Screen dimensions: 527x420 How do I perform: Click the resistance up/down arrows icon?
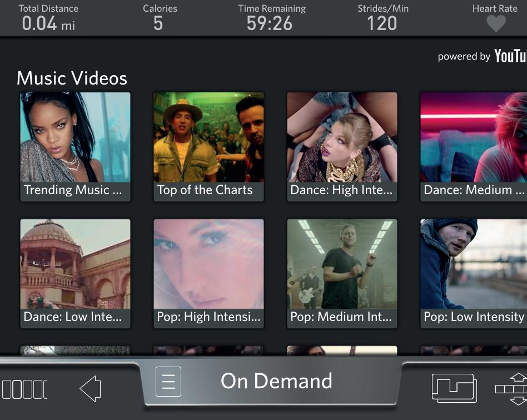pos(511,389)
